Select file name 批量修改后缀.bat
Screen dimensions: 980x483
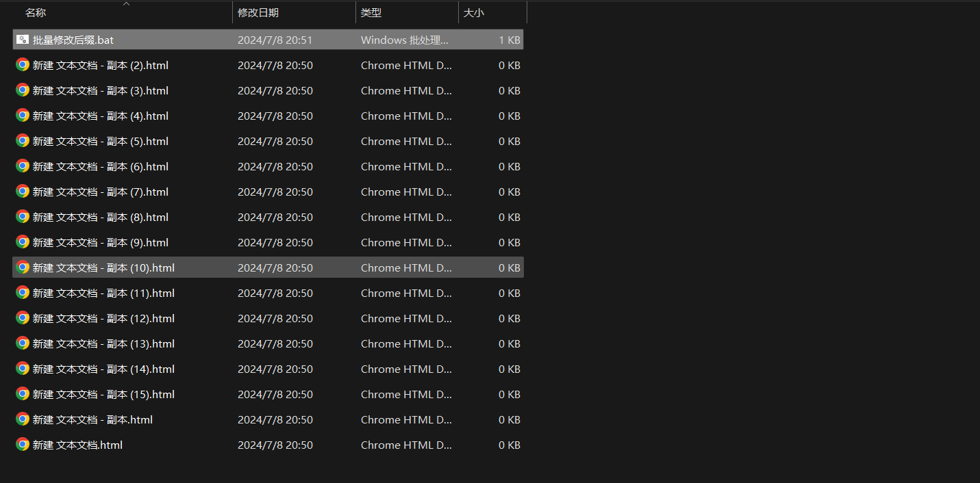[73, 40]
